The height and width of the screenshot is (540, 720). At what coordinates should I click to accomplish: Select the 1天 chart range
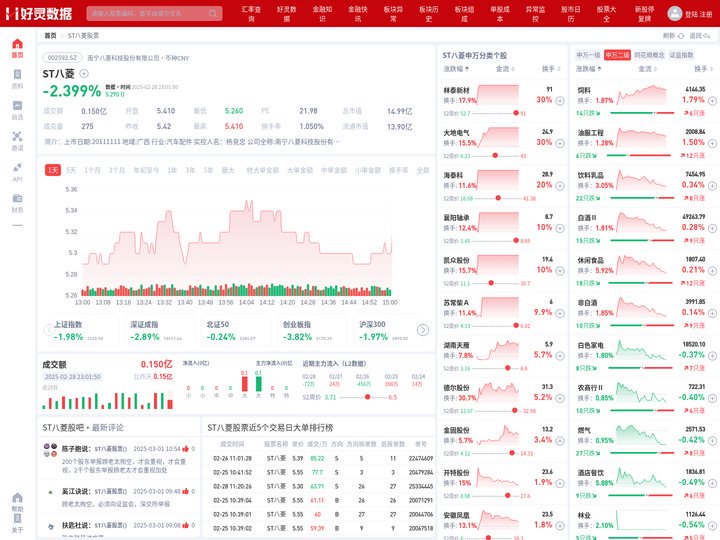click(x=53, y=170)
